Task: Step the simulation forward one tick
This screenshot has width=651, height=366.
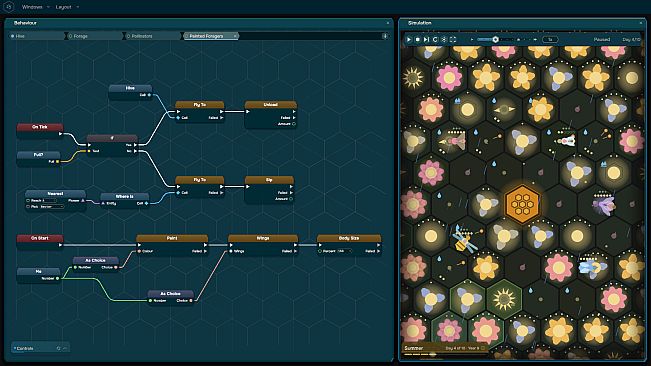Action: pos(426,39)
